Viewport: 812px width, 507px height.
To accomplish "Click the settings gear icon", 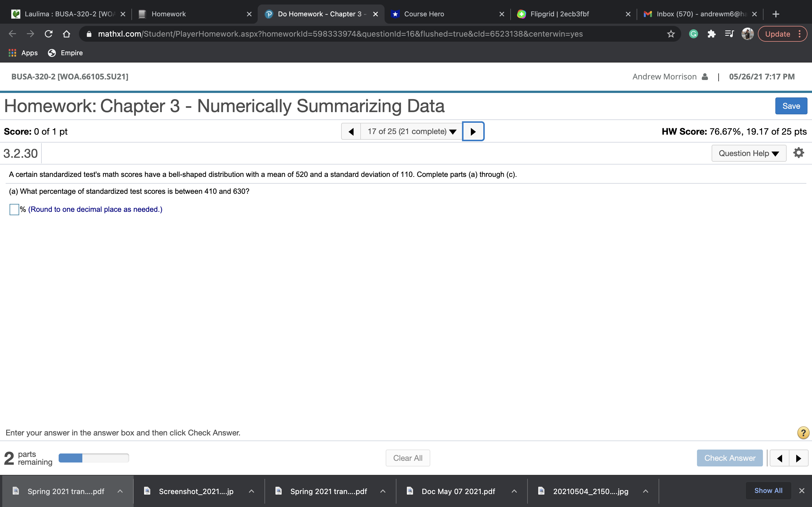I will pyautogui.click(x=798, y=153).
